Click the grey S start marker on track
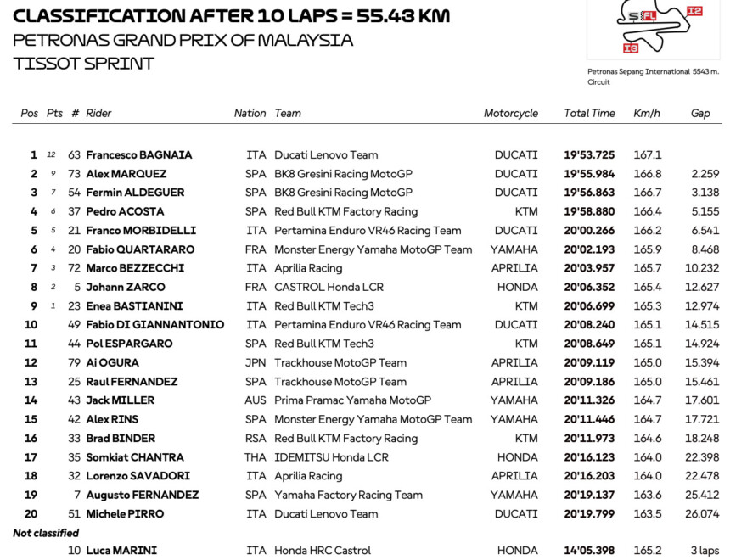The image size is (747, 560). [x=633, y=16]
